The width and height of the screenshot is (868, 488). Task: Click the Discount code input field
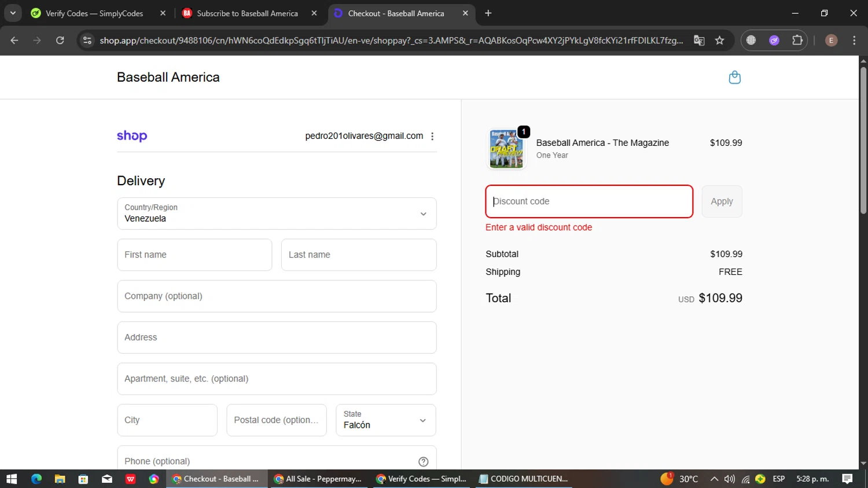pyautogui.click(x=589, y=201)
